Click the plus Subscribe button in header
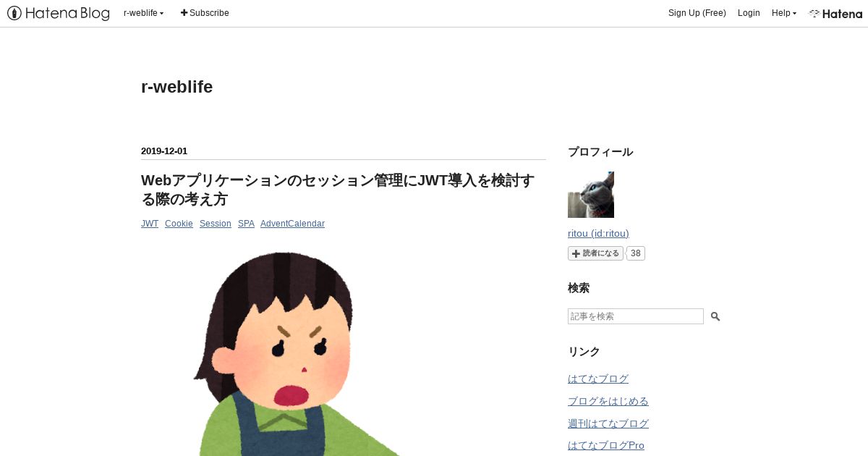This screenshot has width=868, height=456. [x=205, y=13]
